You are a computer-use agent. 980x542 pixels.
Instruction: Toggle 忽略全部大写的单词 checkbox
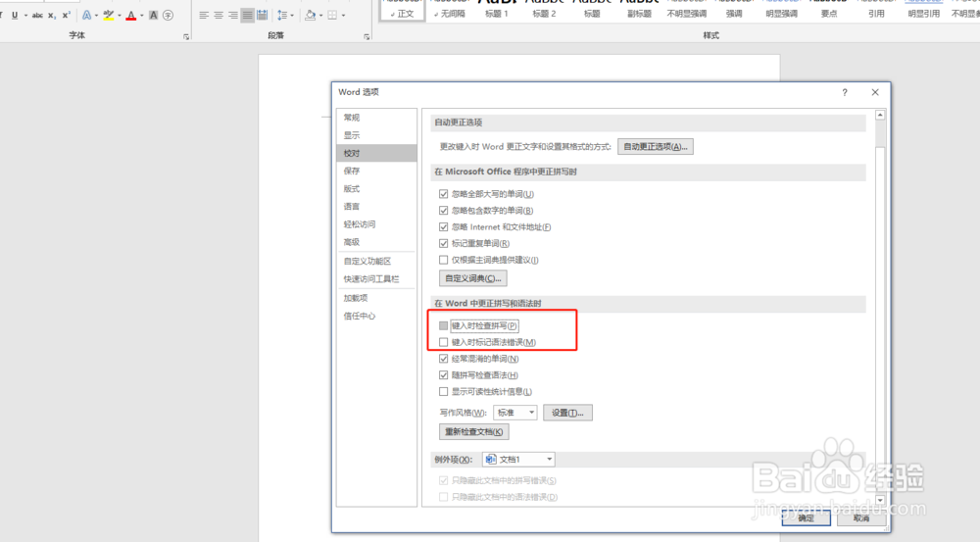[x=443, y=194]
